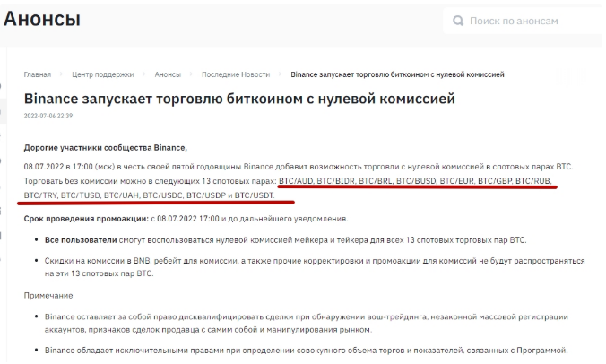Click the 'BTC/USDC' pair text
The width and height of the screenshot is (606, 364).
(x=163, y=195)
